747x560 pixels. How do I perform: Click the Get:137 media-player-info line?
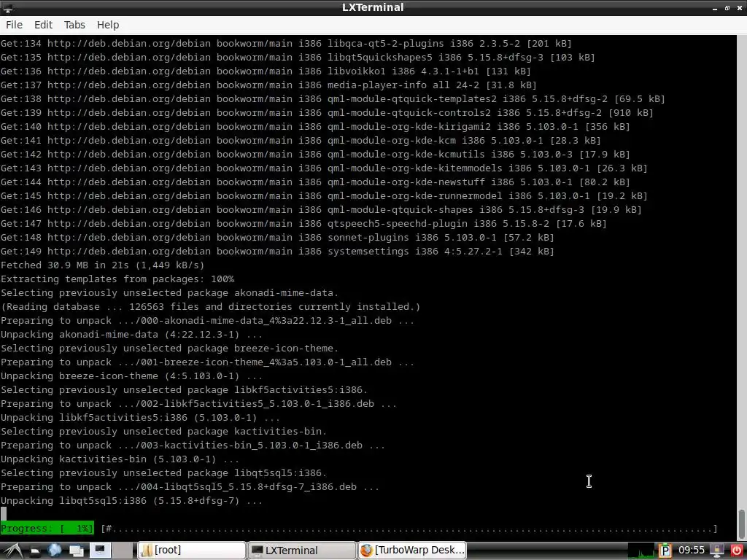pos(268,85)
